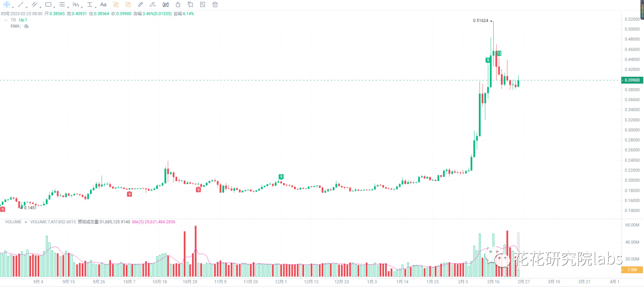Toggle EMA indicator visibility eye icon
Screen dimensions: 644x287
coord(26,26)
